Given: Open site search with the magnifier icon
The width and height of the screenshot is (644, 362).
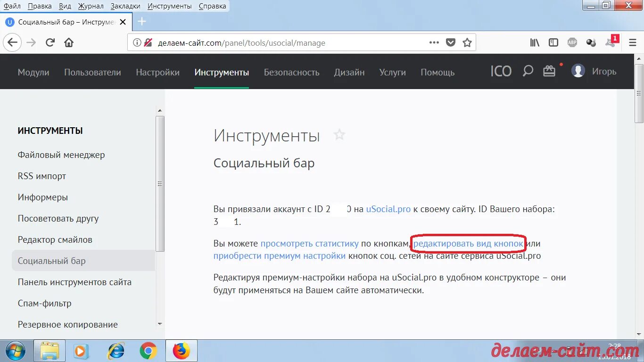Looking at the screenshot, I should coord(527,71).
